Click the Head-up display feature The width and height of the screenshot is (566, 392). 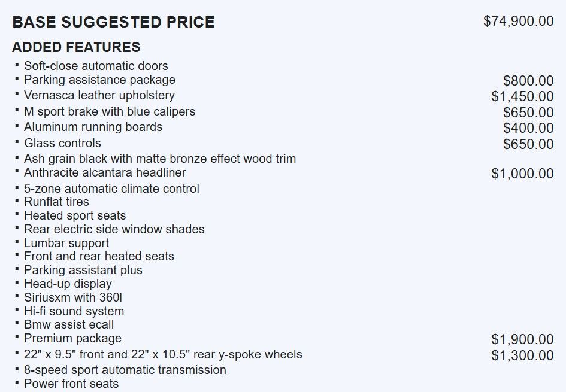[68, 284]
